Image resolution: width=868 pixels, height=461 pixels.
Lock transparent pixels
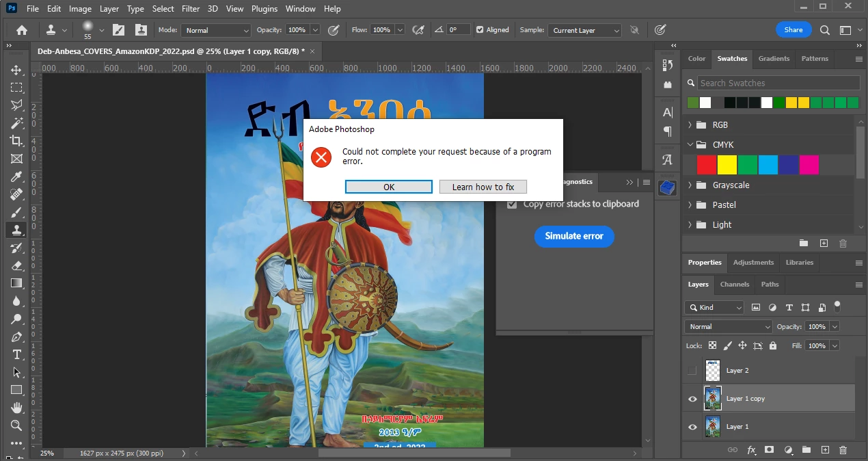coord(712,346)
